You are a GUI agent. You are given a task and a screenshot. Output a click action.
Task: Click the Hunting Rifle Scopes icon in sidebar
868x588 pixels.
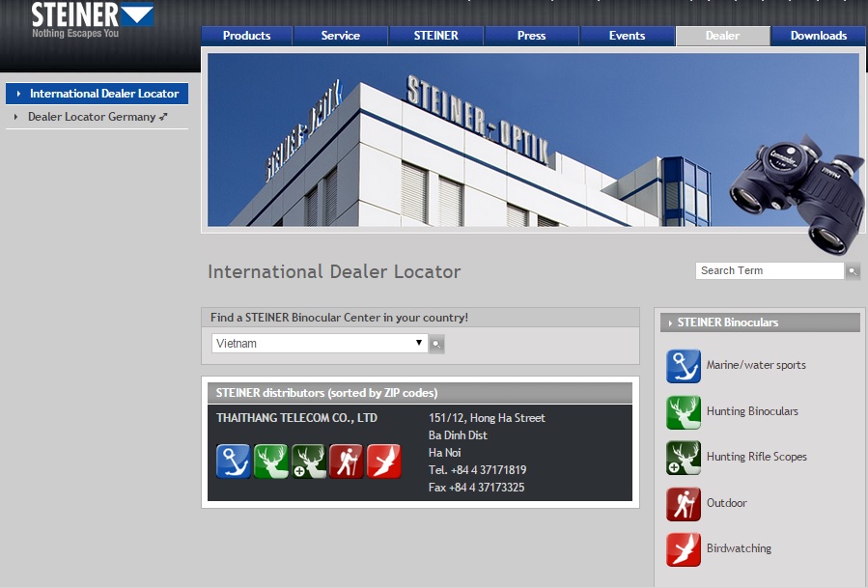pos(684,458)
